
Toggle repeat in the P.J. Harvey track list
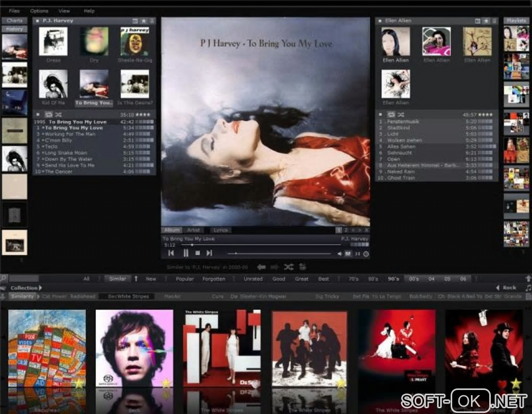pyautogui.click(x=49, y=114)
